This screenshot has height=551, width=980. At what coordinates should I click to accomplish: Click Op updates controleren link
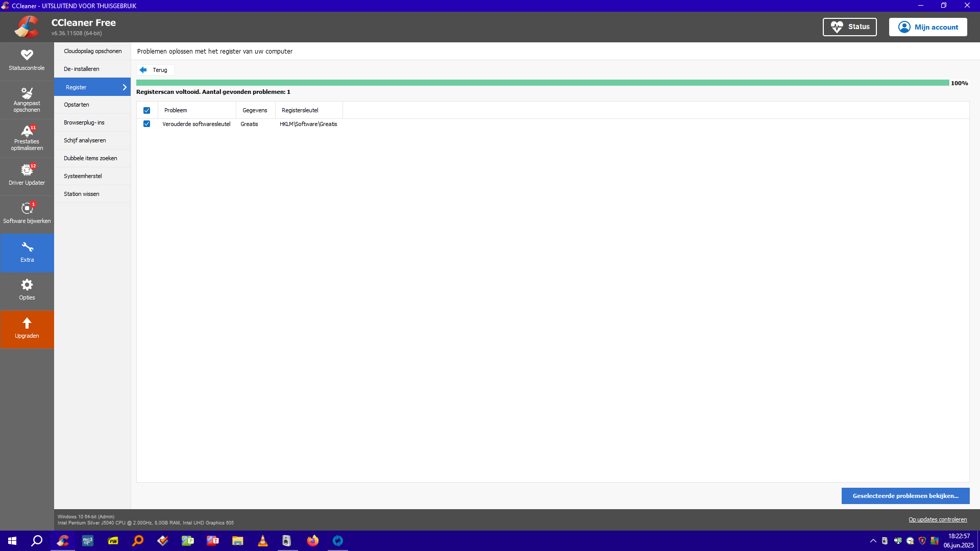(x=938, y=519)
